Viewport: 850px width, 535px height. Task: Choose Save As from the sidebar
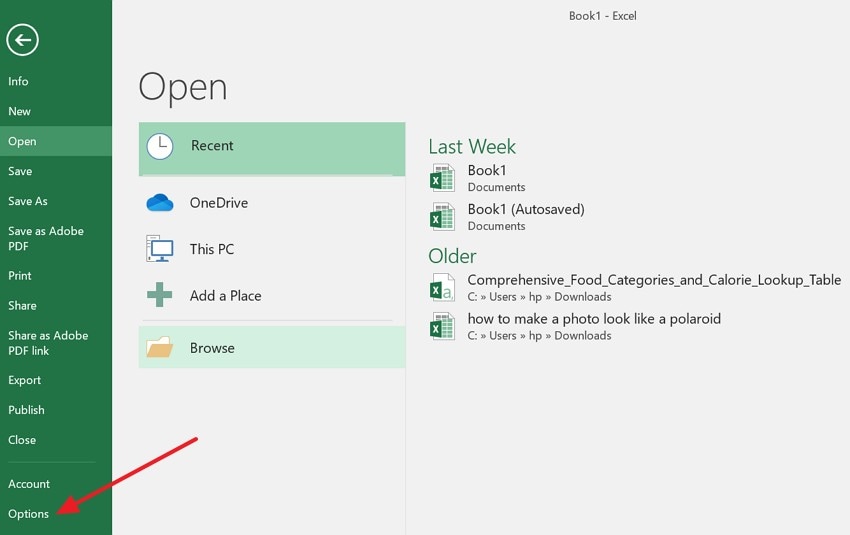click(56, 201)
